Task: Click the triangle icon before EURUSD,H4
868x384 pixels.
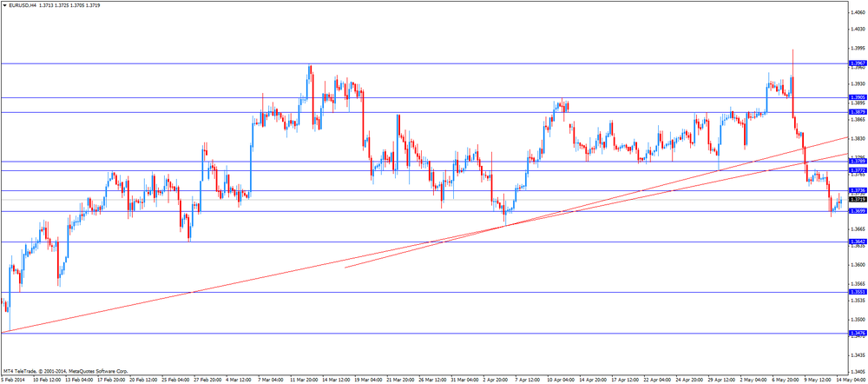Action: (x=5, y=4)
